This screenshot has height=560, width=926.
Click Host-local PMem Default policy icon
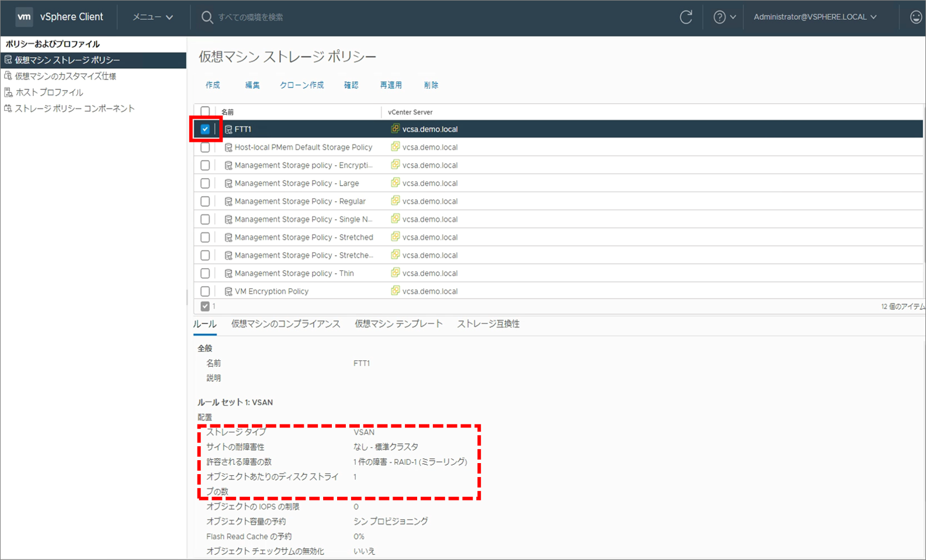(x=228, y=147)
